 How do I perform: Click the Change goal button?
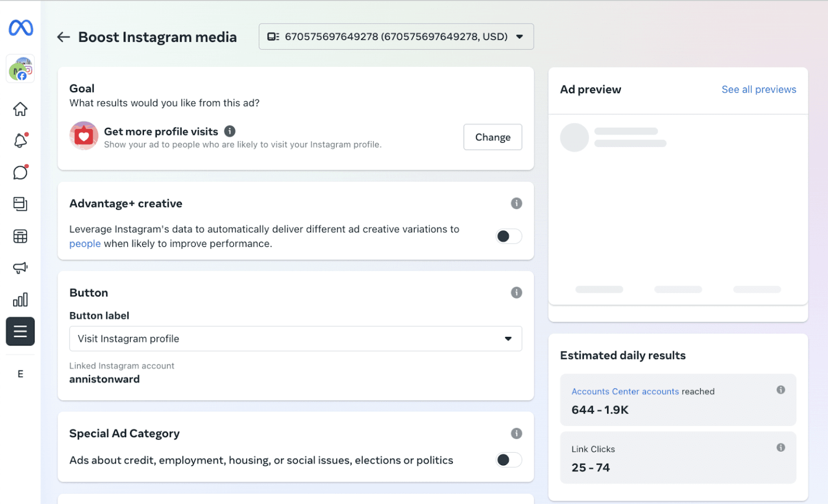[492, 137]
